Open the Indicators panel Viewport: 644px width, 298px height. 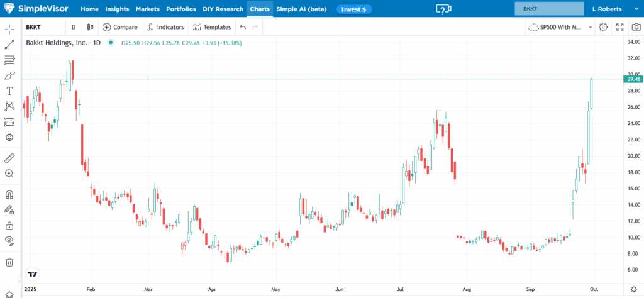coord(166,27)
